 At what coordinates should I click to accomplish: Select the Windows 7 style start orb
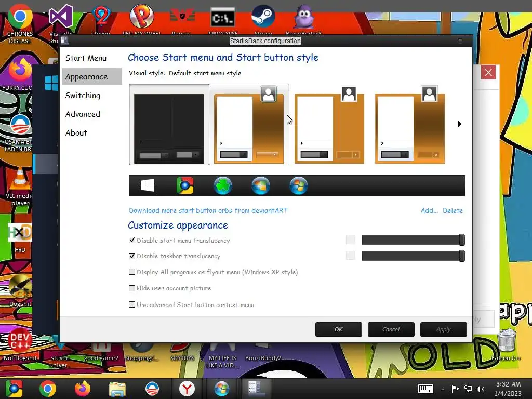pos(299,185)
